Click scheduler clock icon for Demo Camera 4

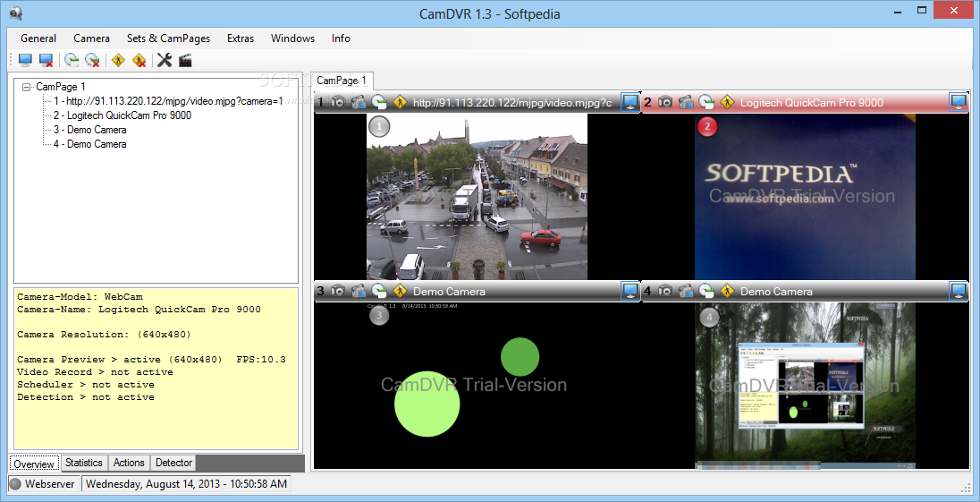click(x=706, y=291)
